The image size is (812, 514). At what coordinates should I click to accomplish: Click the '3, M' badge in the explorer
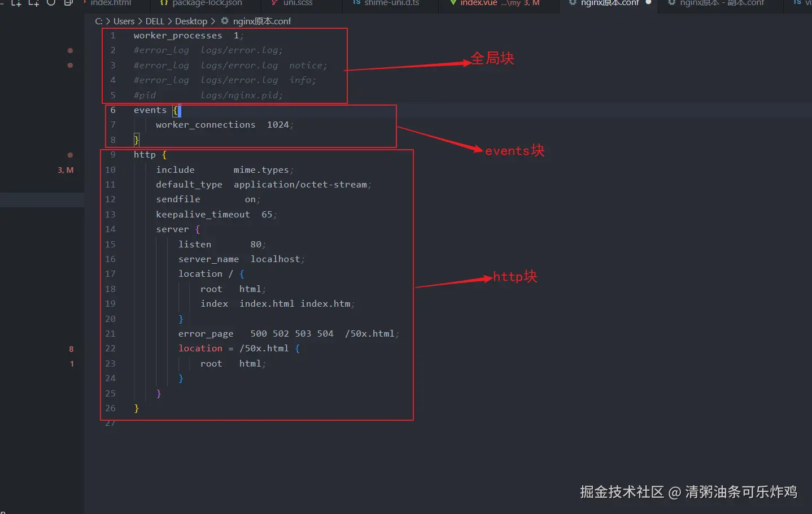coord(66,170)
